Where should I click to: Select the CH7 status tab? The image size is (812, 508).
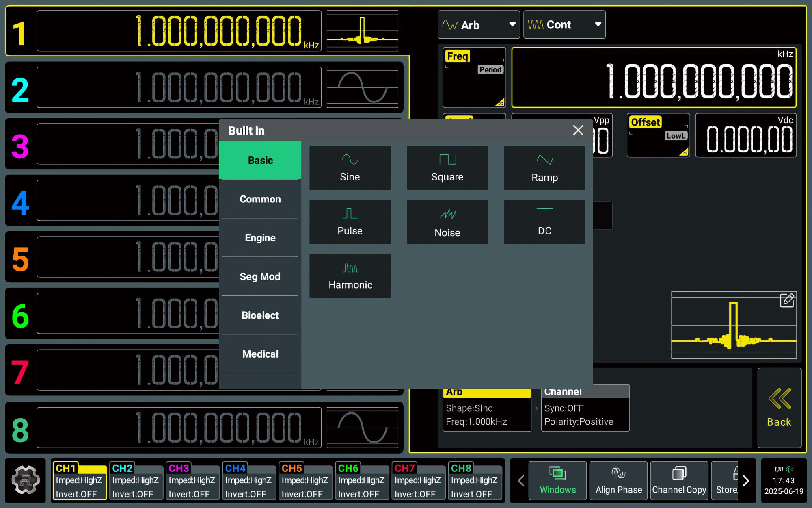(419, 481)
